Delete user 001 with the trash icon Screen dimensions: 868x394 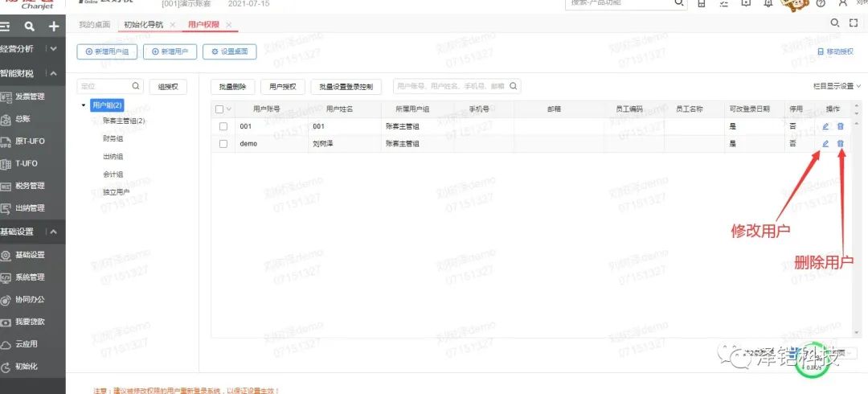[841, 126]
